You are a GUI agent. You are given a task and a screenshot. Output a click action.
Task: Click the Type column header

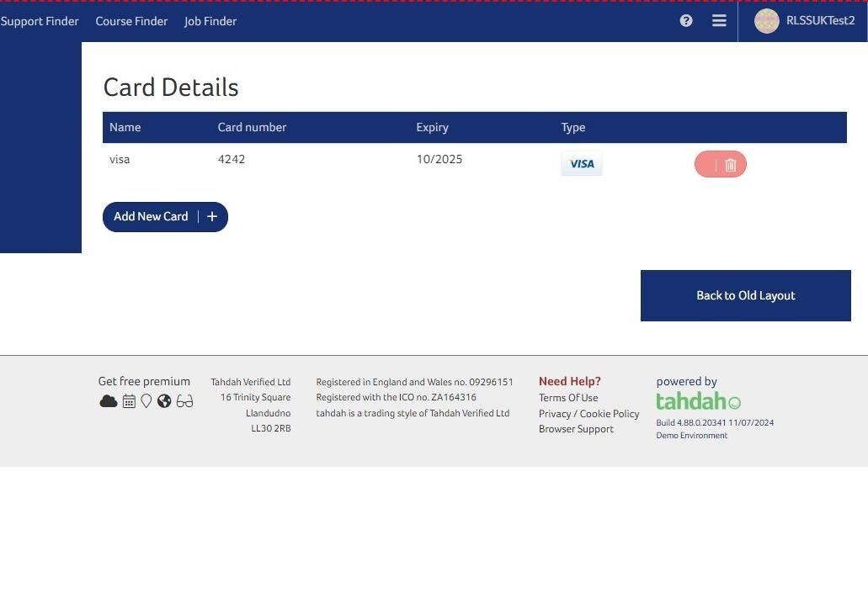click(x=573, y=127)
